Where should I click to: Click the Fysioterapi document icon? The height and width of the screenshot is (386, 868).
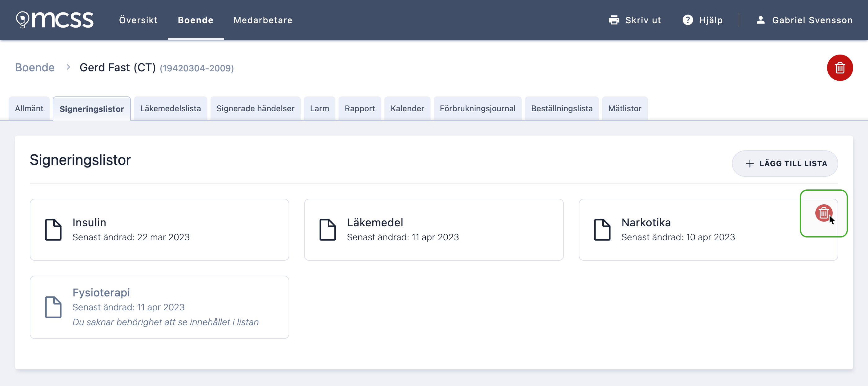pos(53,307)
